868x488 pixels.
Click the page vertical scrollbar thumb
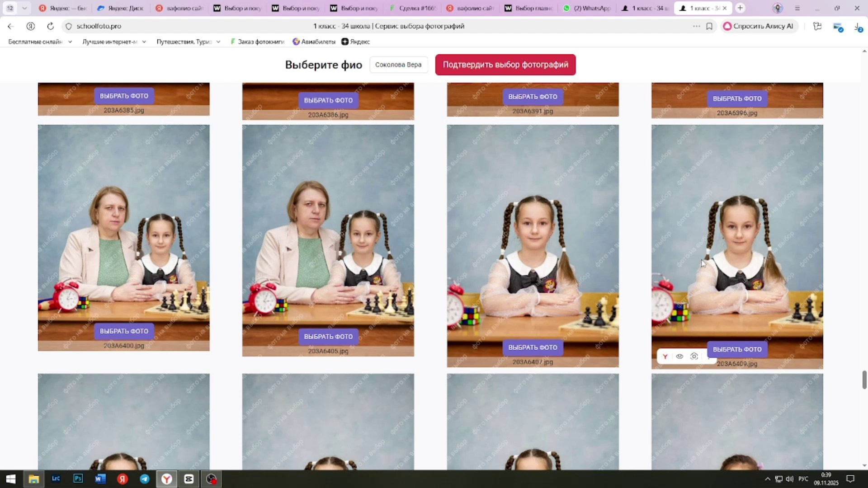point(864,380)
